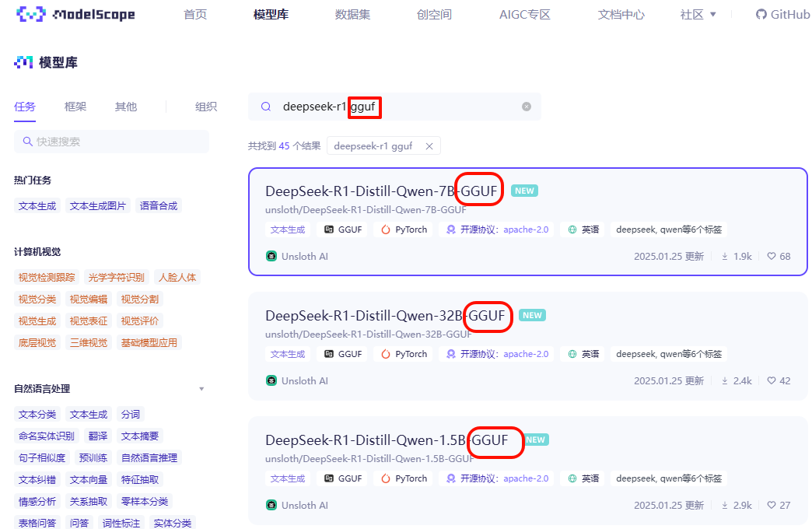The image size is (812, 529).
Task: Select the 视觉评价 task tag
Action: click(x=140, y=321)
